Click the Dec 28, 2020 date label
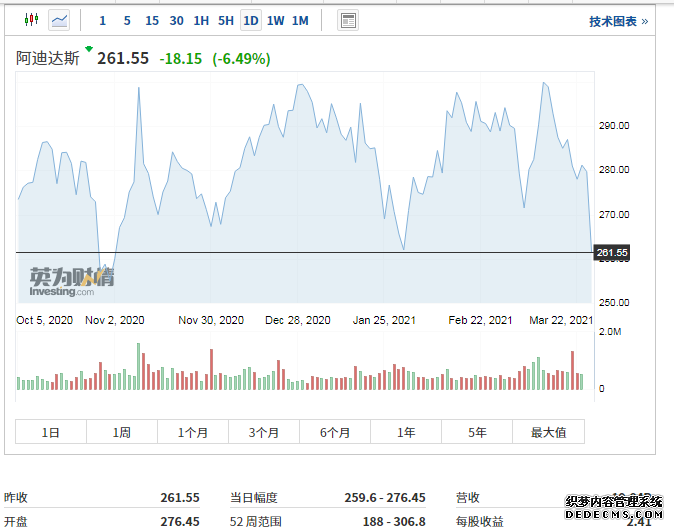The height and width of the screenshot is (529, 674). click(x=298, y=320)
